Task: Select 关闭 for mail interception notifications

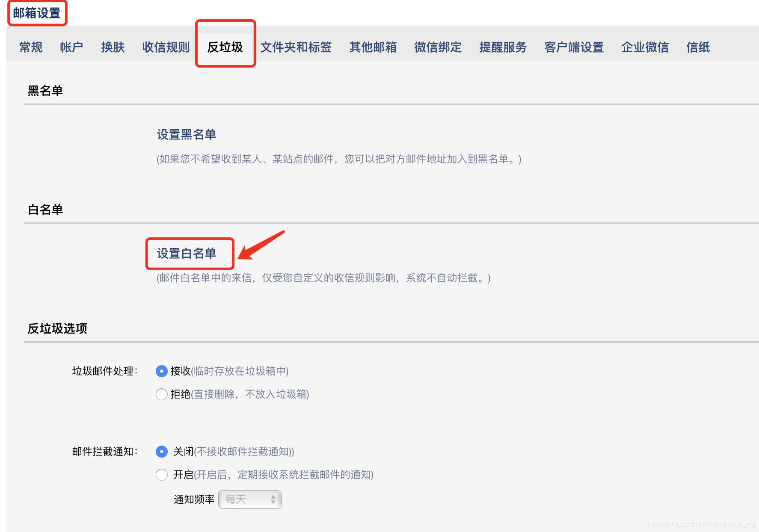Action: [x=161, y=452]
